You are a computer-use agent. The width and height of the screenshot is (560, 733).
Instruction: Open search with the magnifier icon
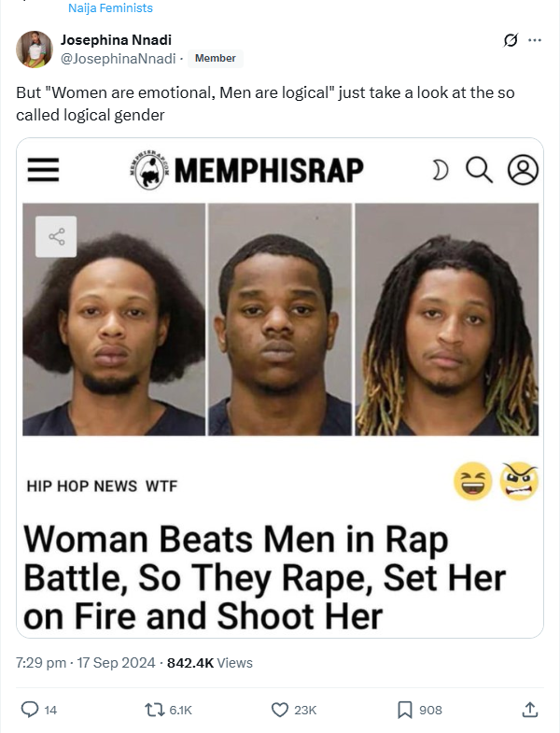pyautogui.click(x=479, y=170)
